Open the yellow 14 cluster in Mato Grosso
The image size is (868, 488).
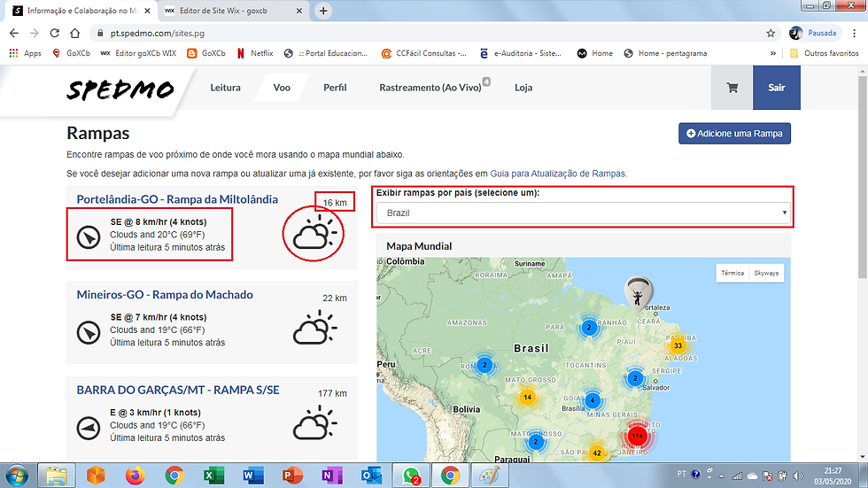tap(527, 397)
